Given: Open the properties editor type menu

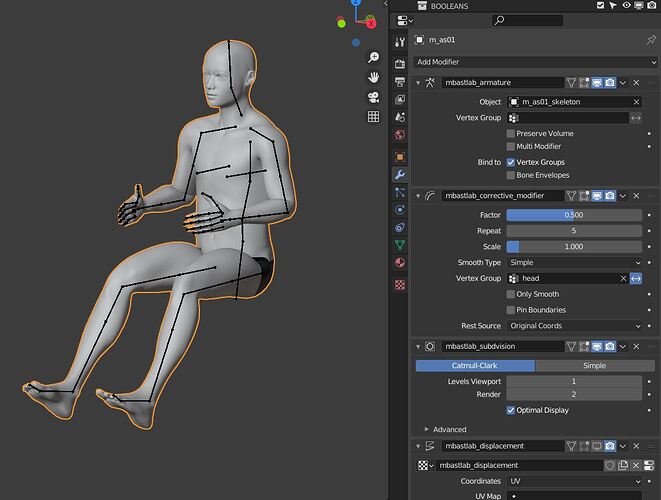Looking at the screenshot, I should point(405,20).
